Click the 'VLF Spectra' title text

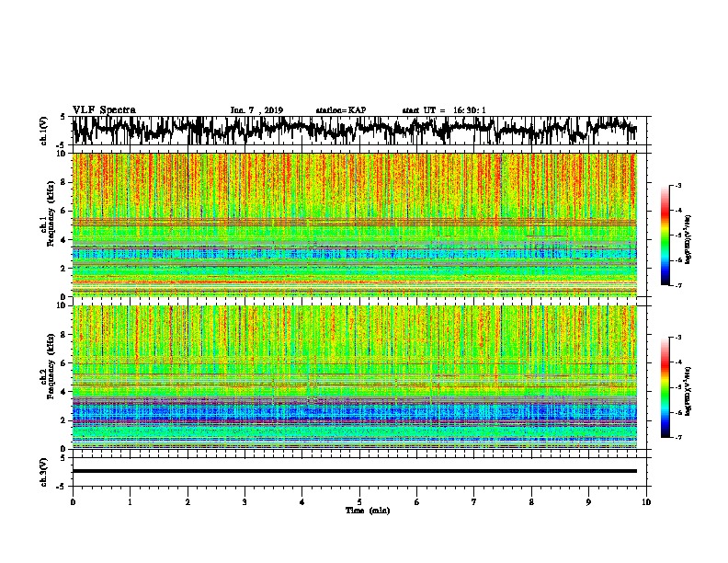tap(104, 110)
